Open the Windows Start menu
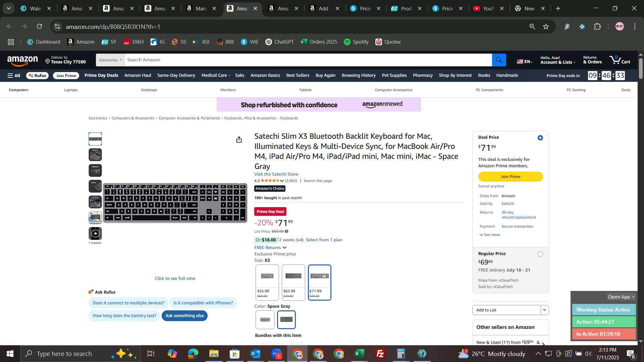Image resolution: width=644 pixels, height=362 pixels. pyautogui.click(x=10, y=354)
